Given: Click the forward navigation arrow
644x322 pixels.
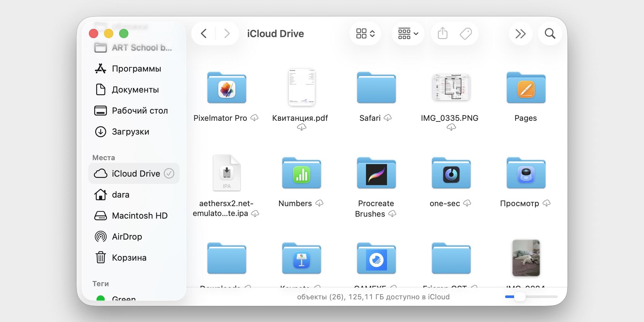Looking at the screenshot, I should click(x=227, y=33).
